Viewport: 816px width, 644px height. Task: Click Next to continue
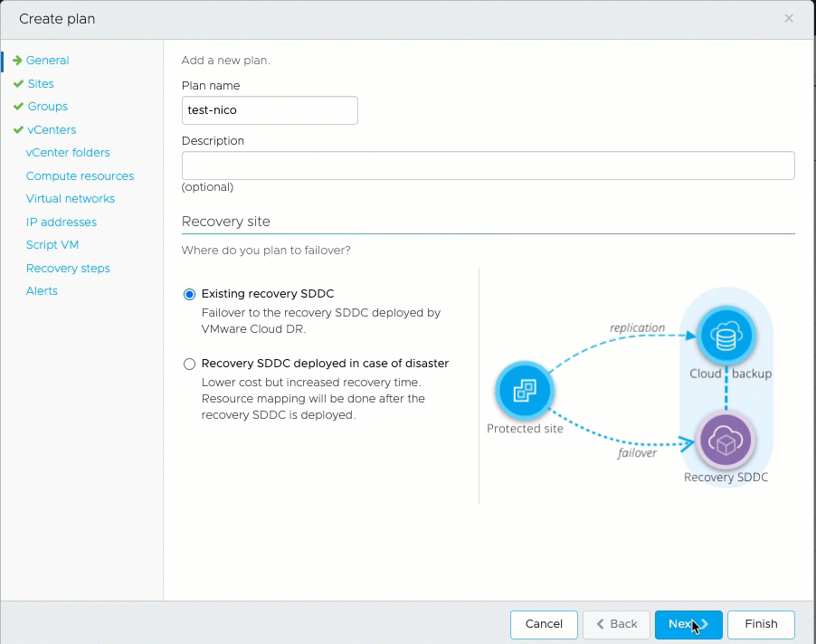(x=688, y=624)
